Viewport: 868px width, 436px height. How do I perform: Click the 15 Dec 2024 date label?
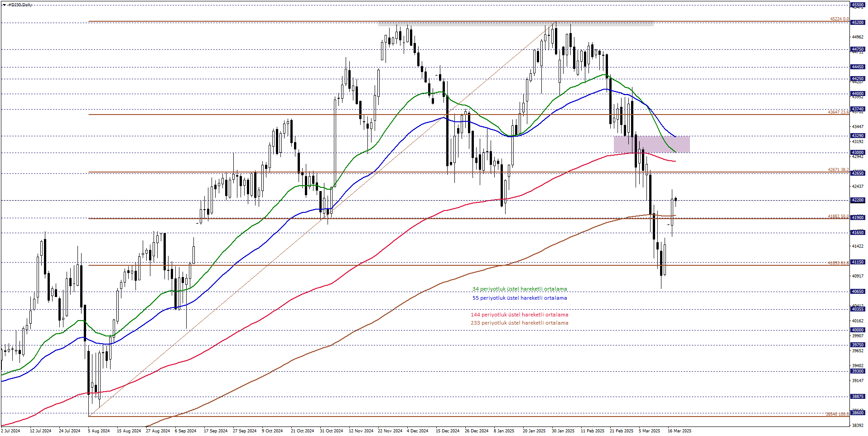pyautogui.click(x=448, y=431)
